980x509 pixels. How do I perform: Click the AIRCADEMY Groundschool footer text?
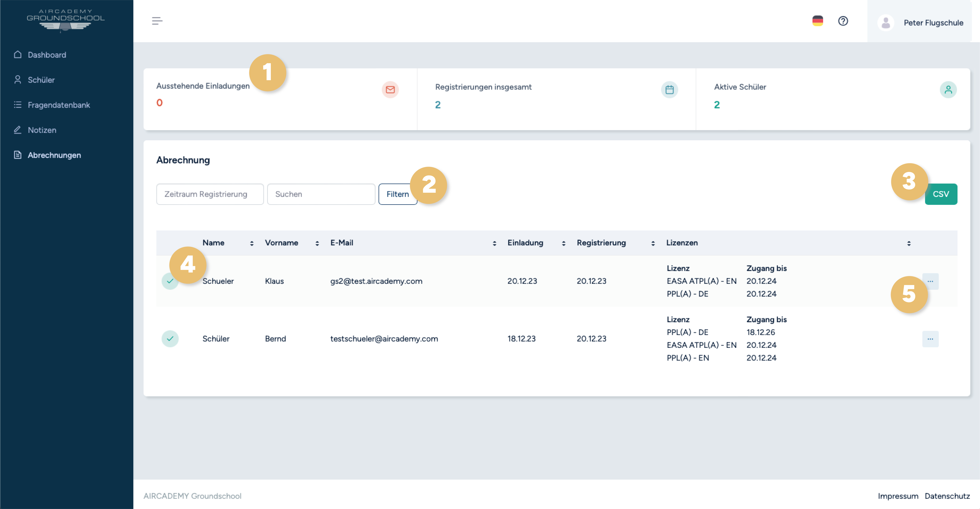tap(192, 496)
